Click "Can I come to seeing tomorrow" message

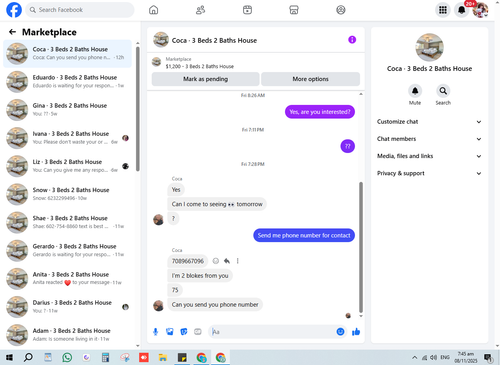click(217, 204)
